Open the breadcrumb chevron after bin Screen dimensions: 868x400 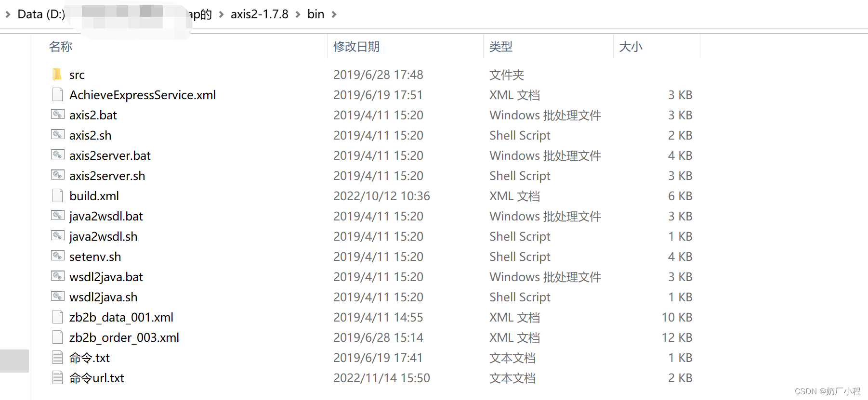click(334, 14)
